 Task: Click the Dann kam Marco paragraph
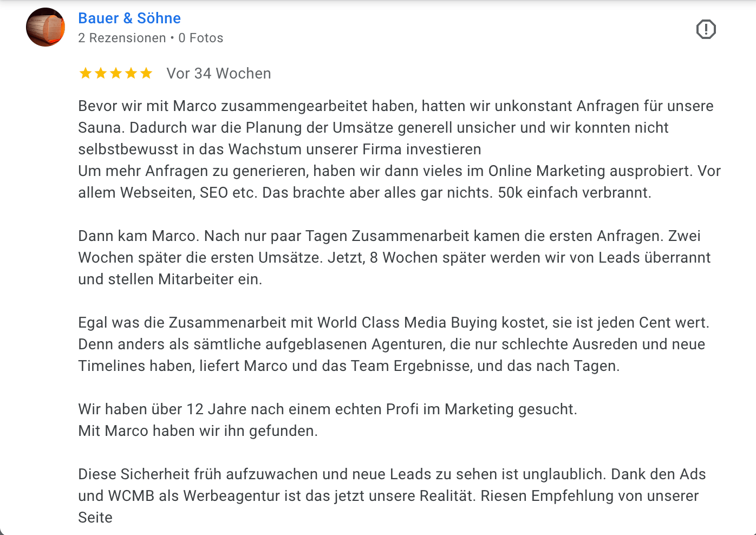click(x=379, y=257)
